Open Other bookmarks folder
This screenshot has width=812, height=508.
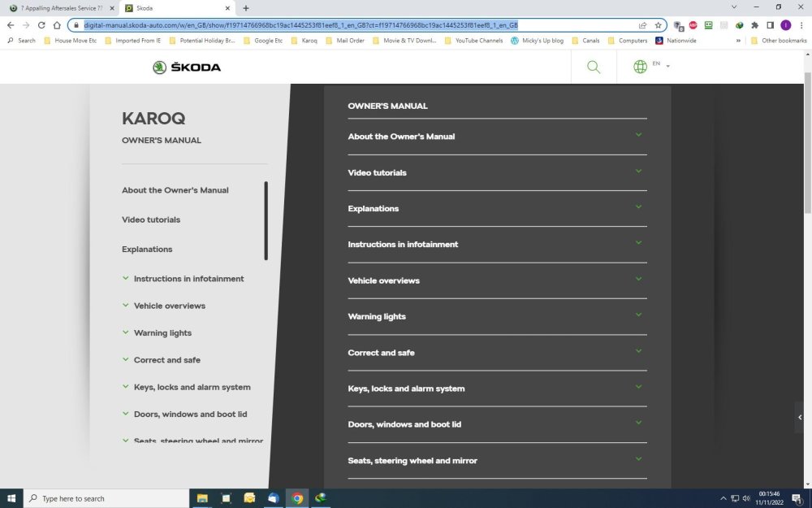click(779, 41)
